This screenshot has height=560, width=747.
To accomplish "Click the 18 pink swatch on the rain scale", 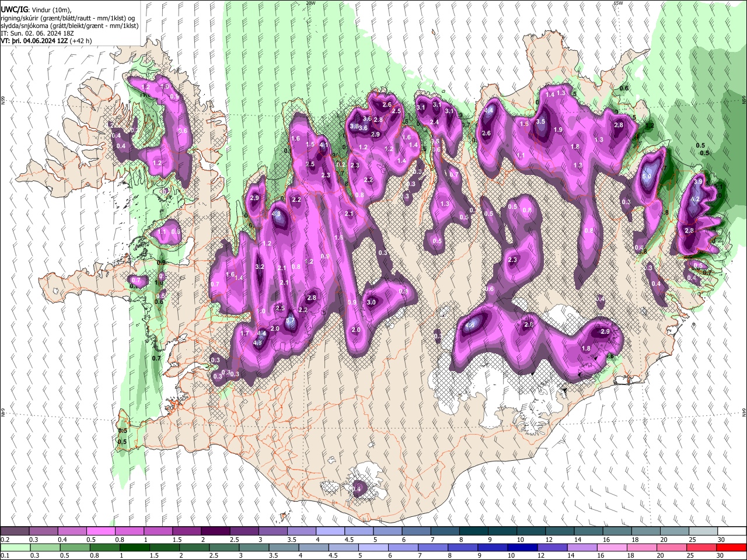I will 643,547.
